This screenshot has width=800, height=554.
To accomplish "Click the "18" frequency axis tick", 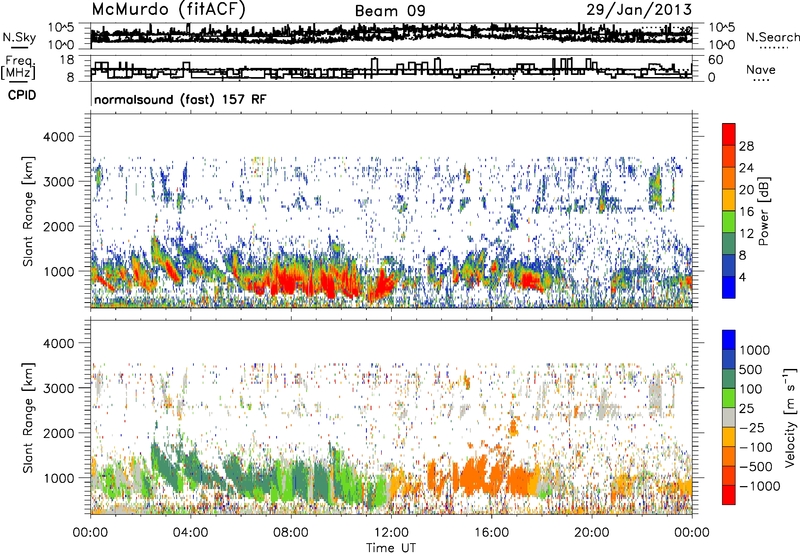I will 67,60.
